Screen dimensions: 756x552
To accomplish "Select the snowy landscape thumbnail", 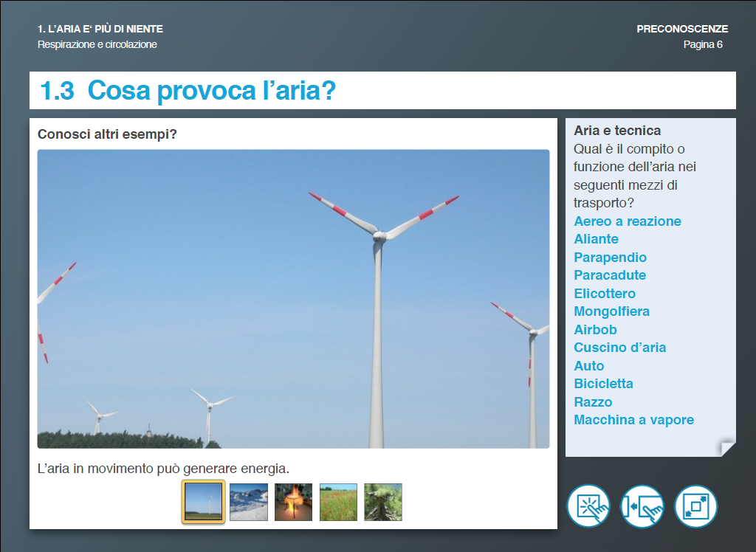I will pos(248,503).
